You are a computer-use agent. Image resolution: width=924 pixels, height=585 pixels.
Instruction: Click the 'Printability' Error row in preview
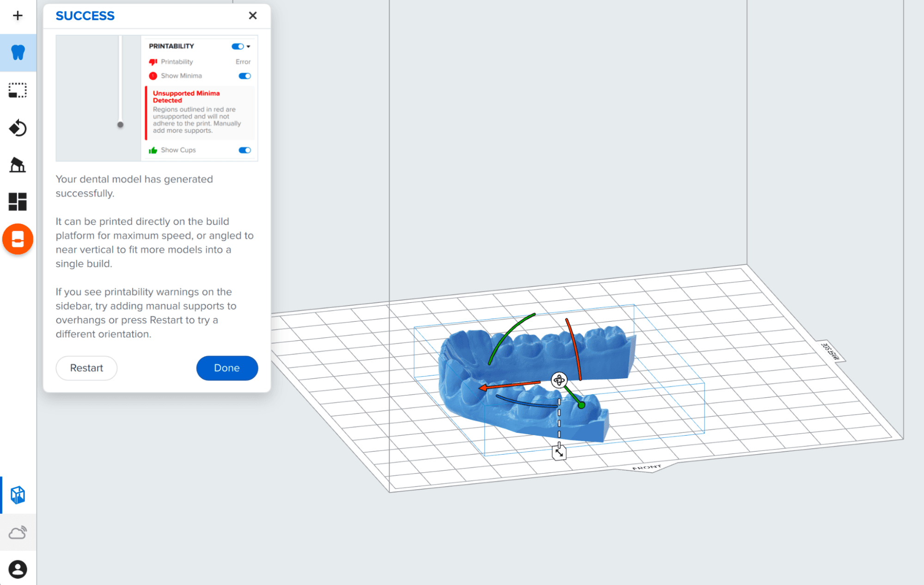pos(200,62)
